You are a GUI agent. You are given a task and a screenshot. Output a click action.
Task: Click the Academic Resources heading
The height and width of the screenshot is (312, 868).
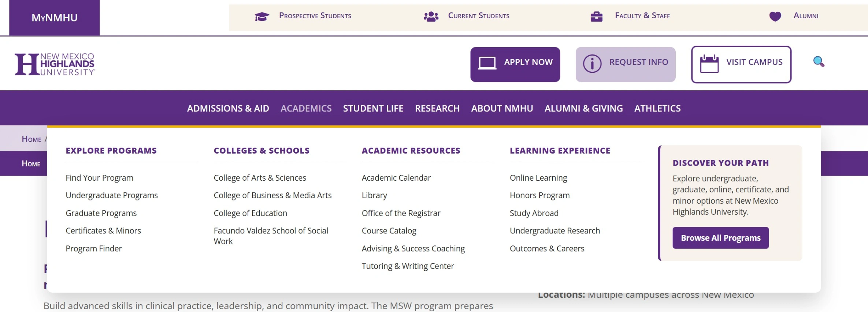tap(411, 151)
